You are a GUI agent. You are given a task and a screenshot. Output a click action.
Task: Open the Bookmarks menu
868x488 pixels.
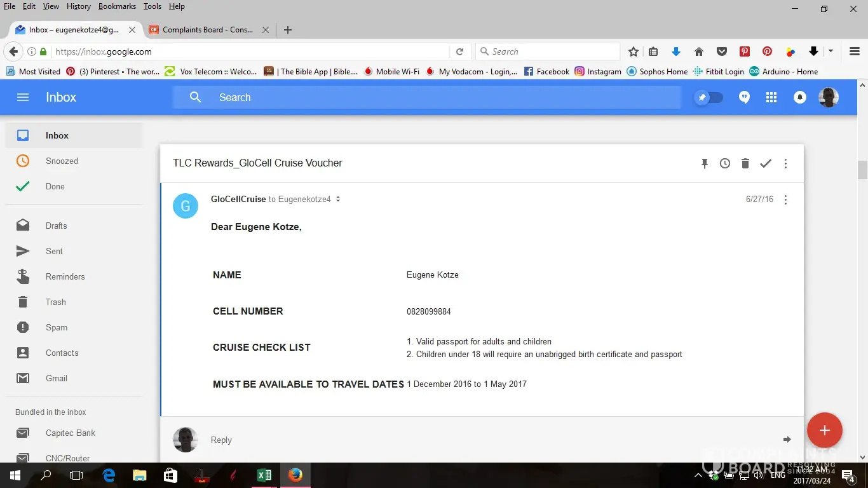[117, 6]
